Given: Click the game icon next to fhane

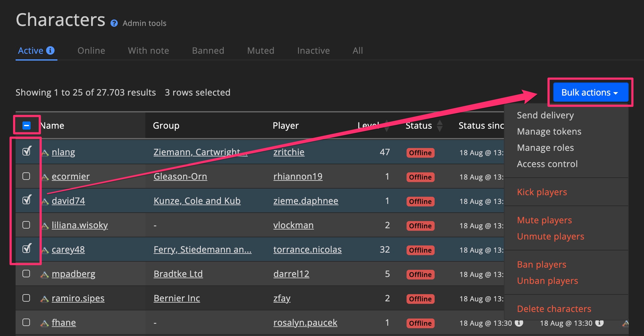Looking at the screenshot, I should coord(44,323).
